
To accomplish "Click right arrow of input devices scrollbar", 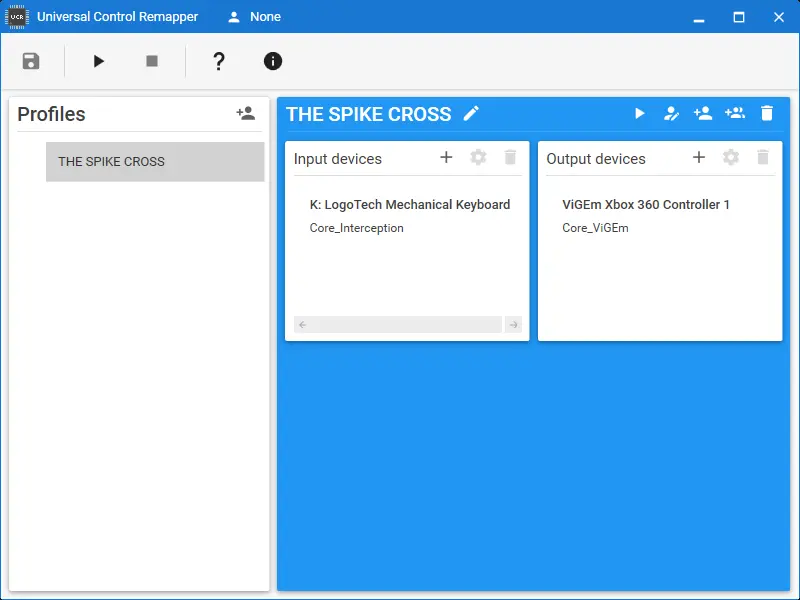I will 513,325.
